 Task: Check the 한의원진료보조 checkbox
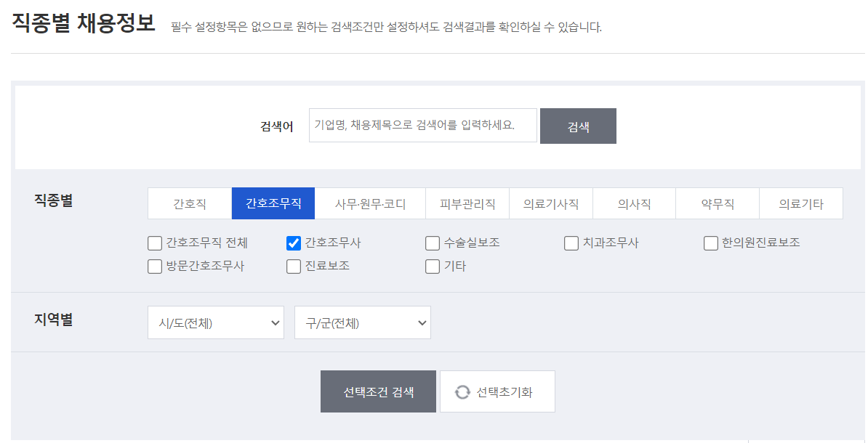pyautogui.click(x=710, y=243)
